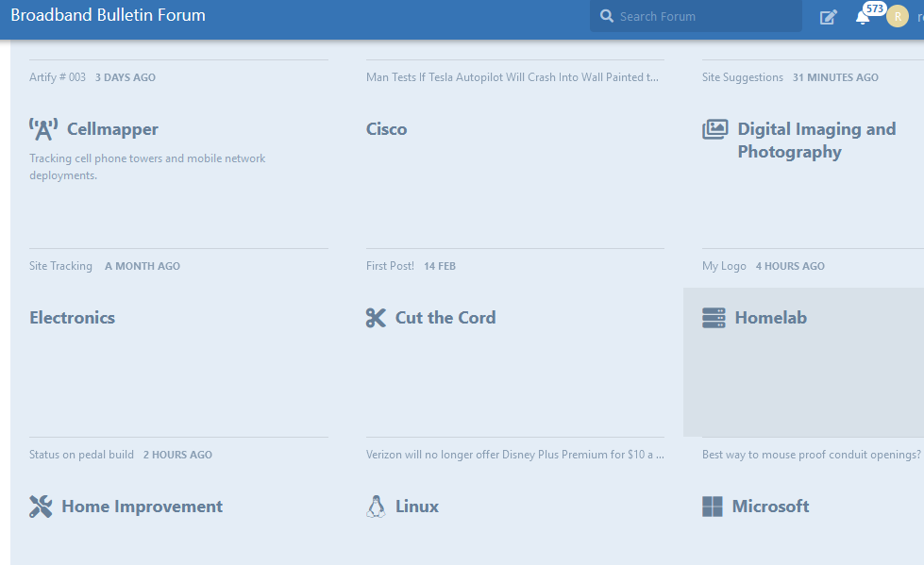Open the Homelab category
The image size is (924, 565).
click(x=771, y=318)
